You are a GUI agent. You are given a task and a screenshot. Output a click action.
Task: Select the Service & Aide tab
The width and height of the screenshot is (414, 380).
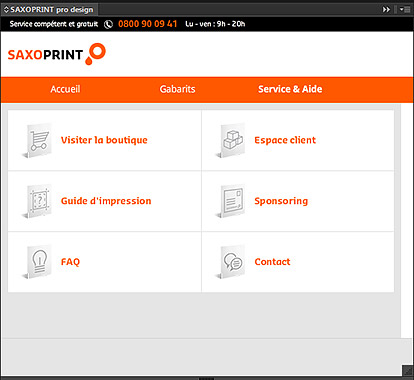click(x=290, y=89)
